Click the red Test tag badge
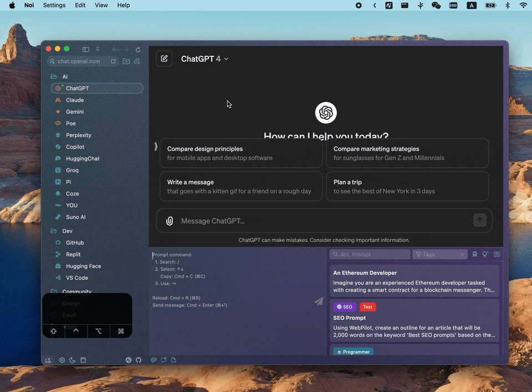532x392 pixels. [x=367, y=307]
